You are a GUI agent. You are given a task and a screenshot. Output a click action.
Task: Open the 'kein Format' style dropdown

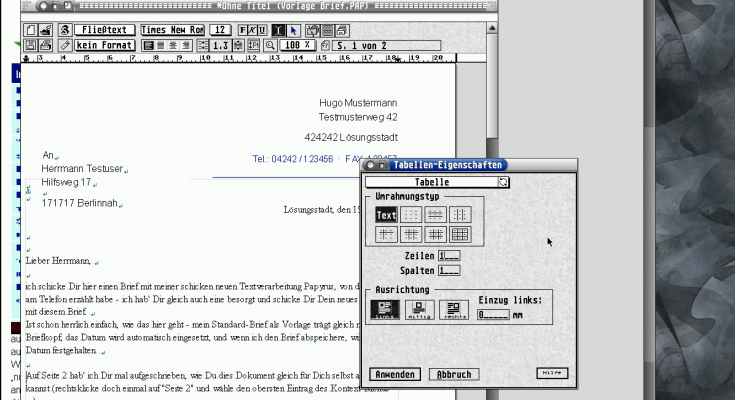click(x=104, y=46)
